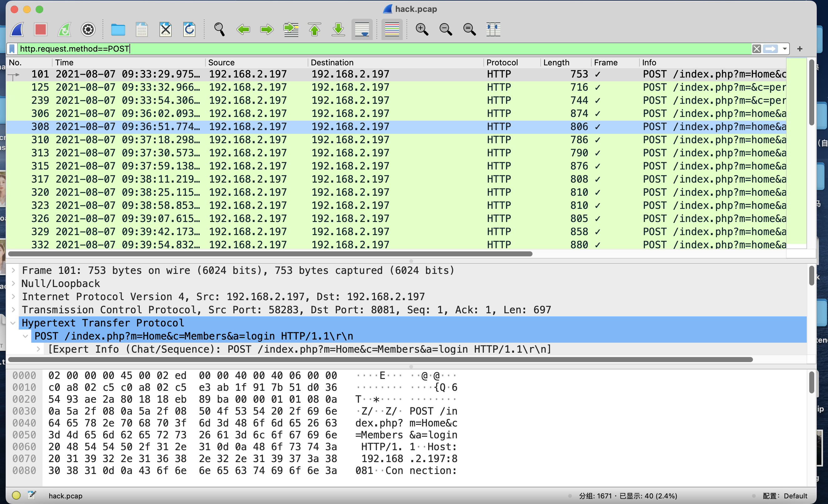Sort by Length column header
This screenshot has height=504, width=828.
[x=566, y=63]
